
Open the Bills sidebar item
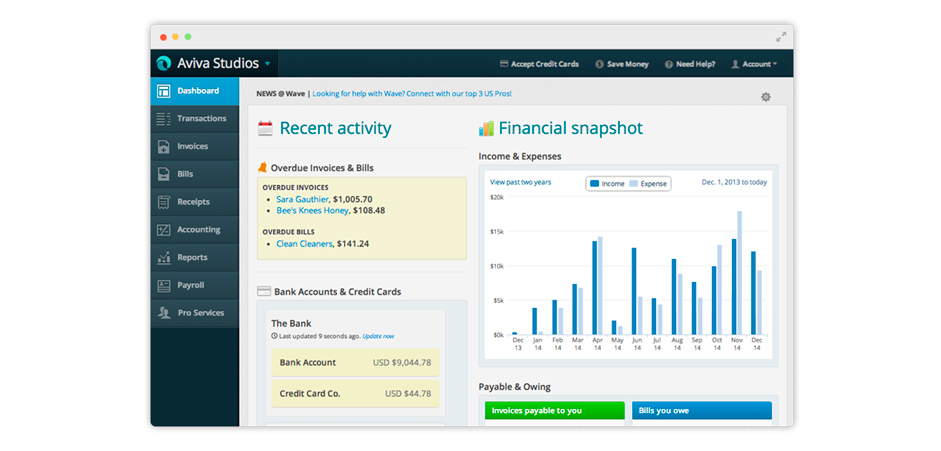click(x=194, y=174)
